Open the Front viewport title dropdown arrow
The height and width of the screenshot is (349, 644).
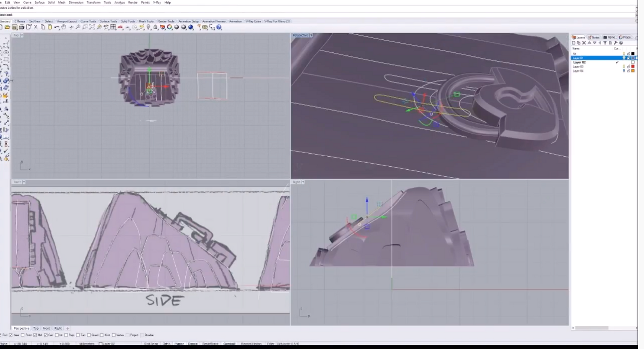[24, 182]
